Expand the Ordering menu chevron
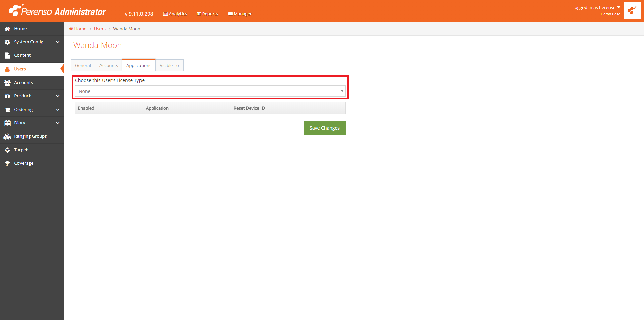The width and height of the screenshot is (644, 320). tap(58, 110)
